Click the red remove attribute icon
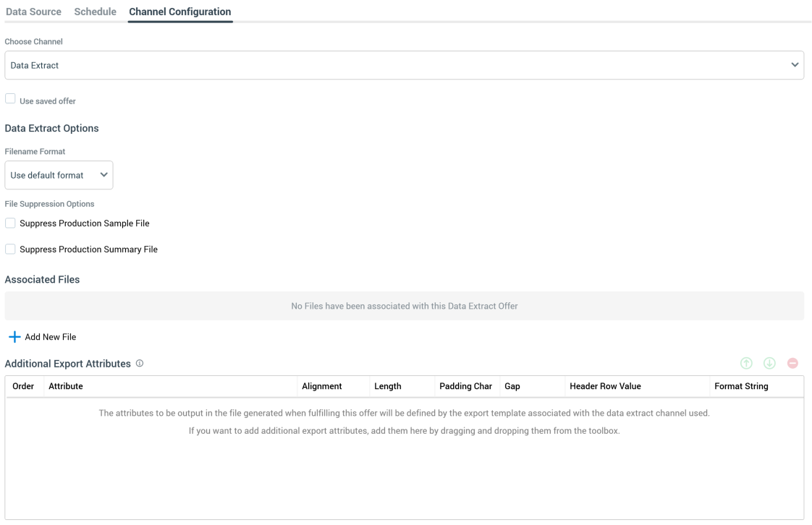This screenshot has height=525, width=812. (792, 363)
